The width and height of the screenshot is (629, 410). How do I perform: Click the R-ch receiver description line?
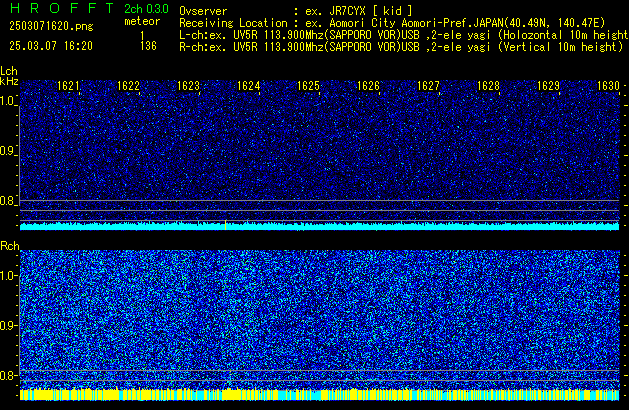[x=401, y=47]
